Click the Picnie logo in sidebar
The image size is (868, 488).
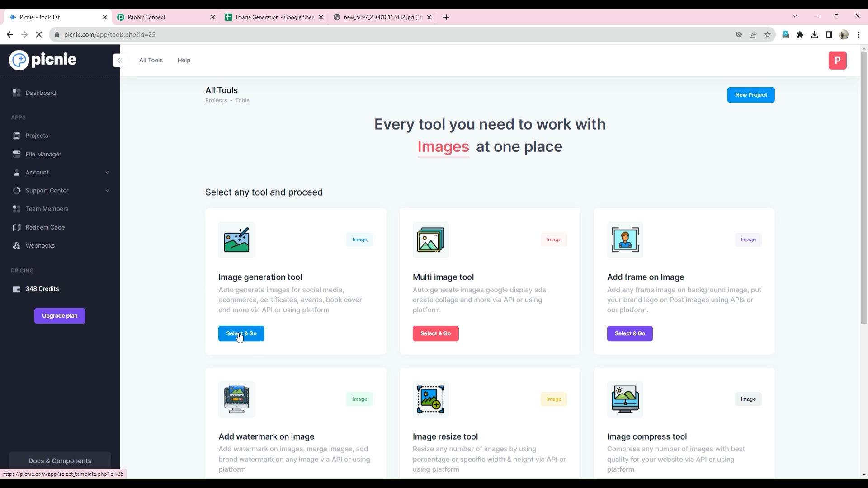point(43,60)
